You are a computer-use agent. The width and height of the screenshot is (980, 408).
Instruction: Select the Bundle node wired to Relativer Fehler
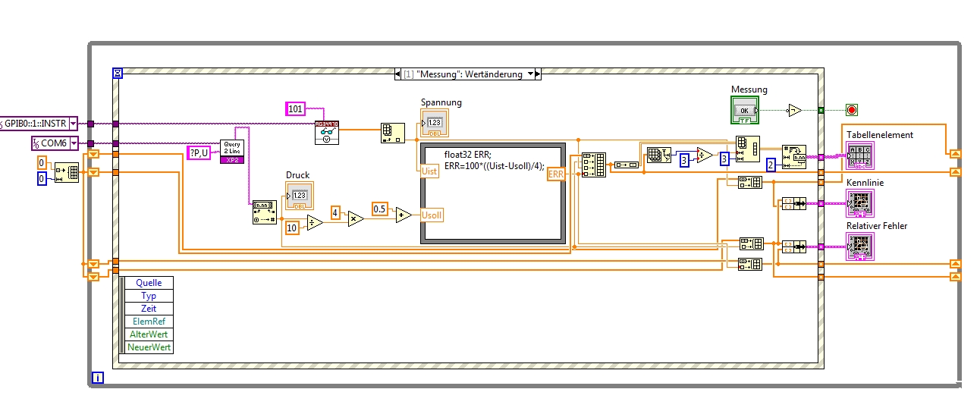pyautogui.click(x=794, y=246)
